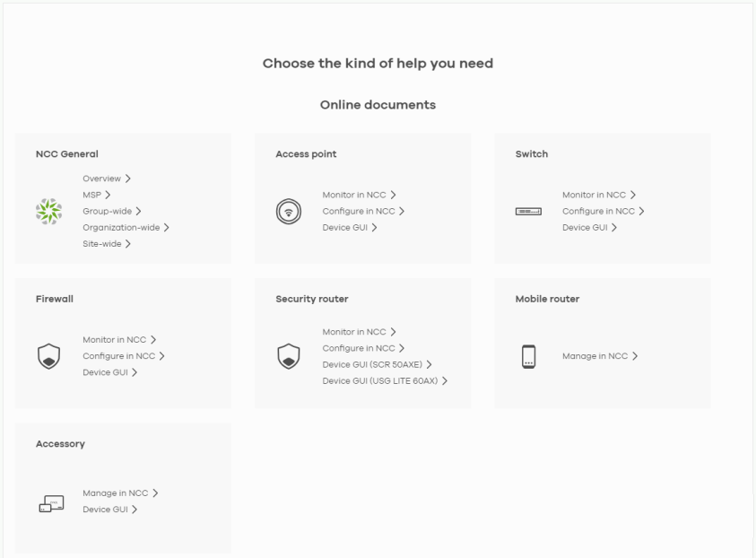Open Device GUI (USG LITE 60AX) link
This screenshot has height=558, width=756.
point(384,380)
